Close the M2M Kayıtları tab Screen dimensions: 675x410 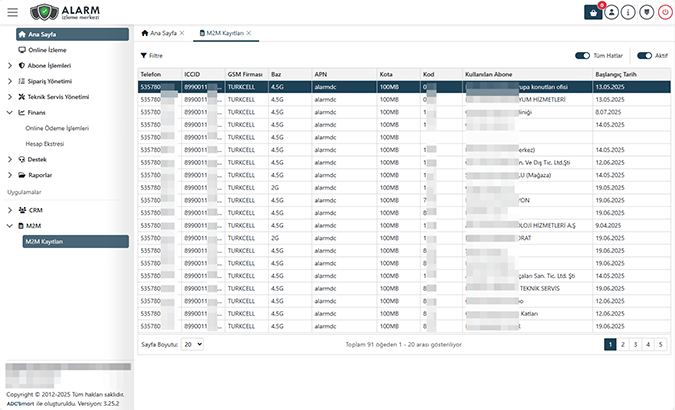tap(249, 34)
